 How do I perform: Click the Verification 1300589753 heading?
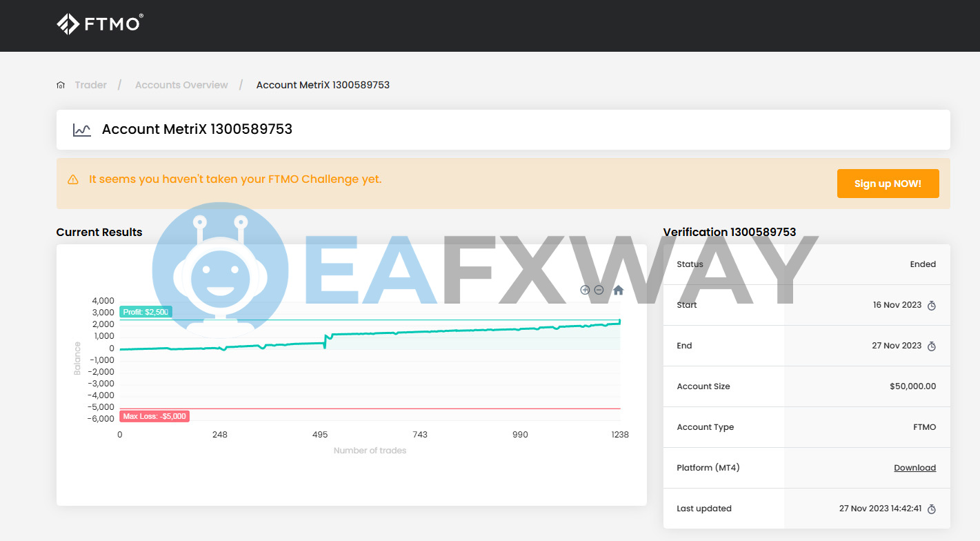(x=730, y=232)
